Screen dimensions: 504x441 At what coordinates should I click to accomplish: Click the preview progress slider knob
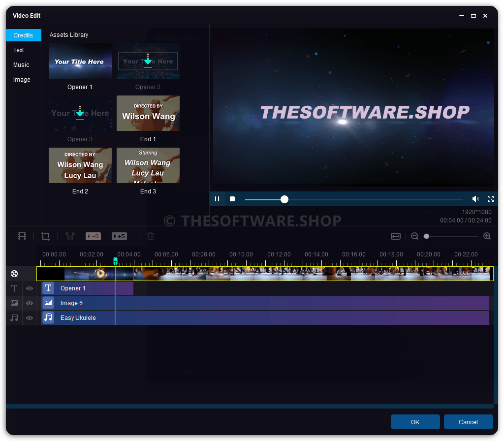click(x=284, y=199)
